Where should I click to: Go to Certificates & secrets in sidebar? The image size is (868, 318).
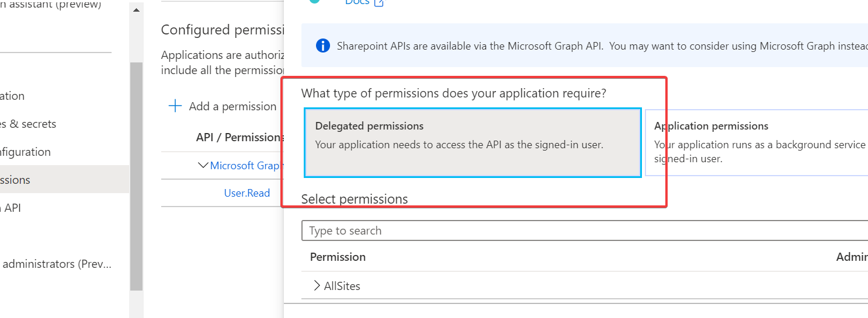28,124
